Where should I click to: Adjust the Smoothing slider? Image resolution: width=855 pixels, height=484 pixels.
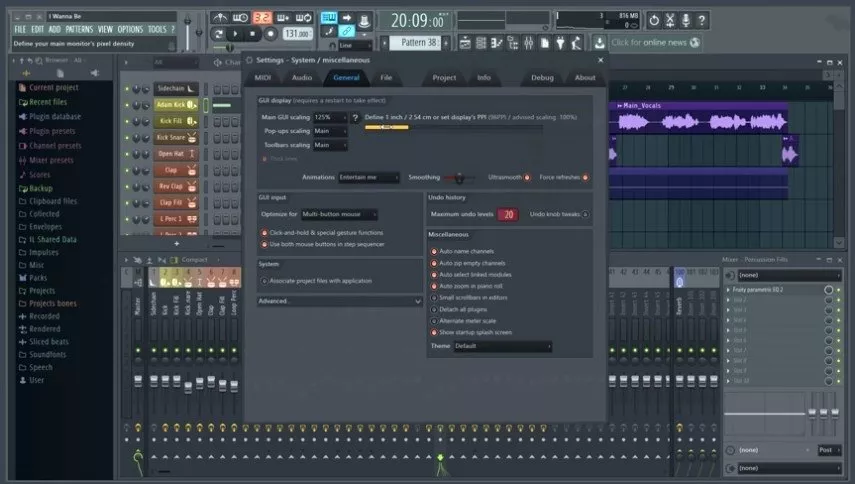coord(459,178)
